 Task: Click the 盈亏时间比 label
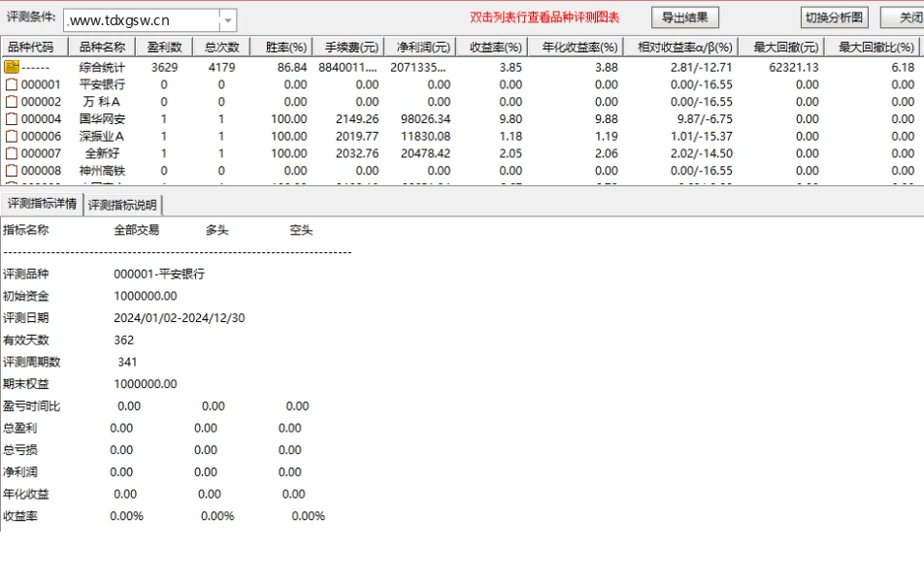click(31, 406)
